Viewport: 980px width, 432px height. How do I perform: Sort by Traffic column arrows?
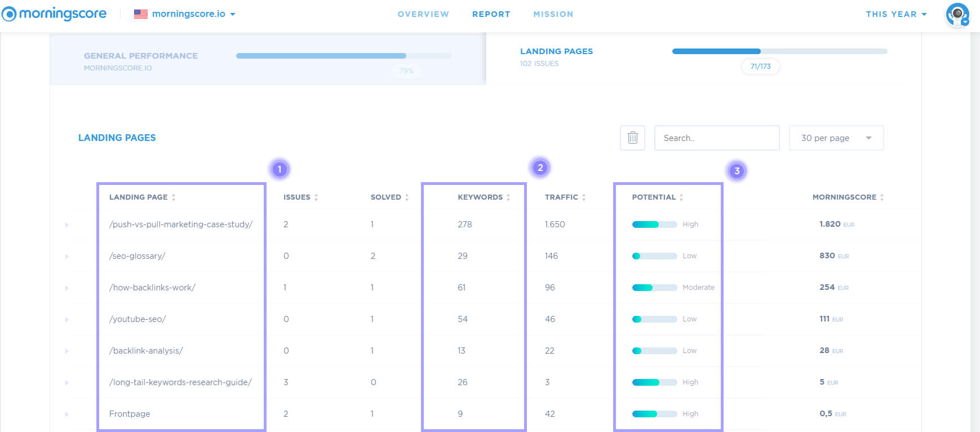click(584, 197)
